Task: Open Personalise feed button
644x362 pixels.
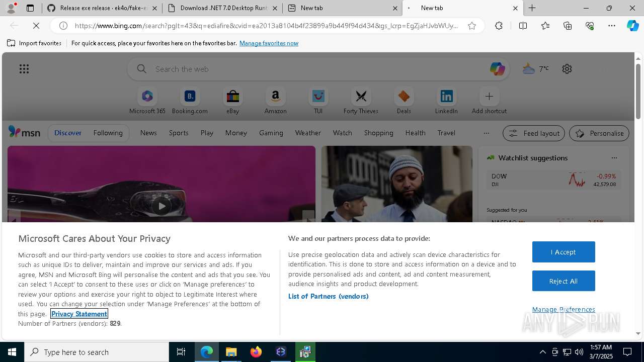Action: 599,133
